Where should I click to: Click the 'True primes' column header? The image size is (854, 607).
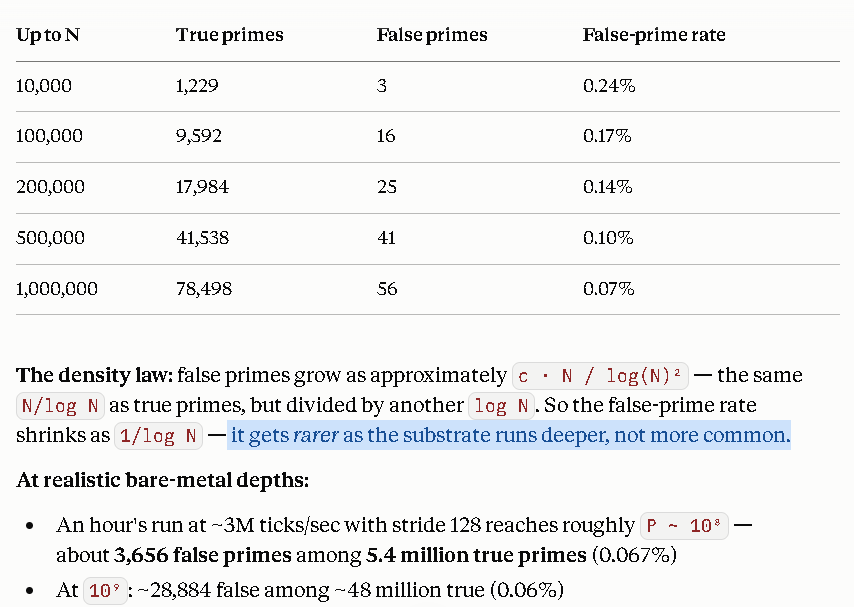click(229, 35)
